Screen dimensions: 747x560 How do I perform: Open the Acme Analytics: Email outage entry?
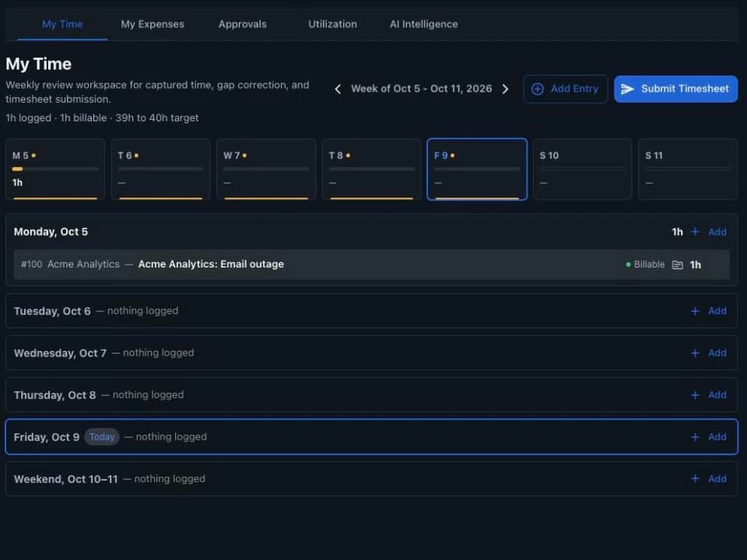[x=372, y=264]
